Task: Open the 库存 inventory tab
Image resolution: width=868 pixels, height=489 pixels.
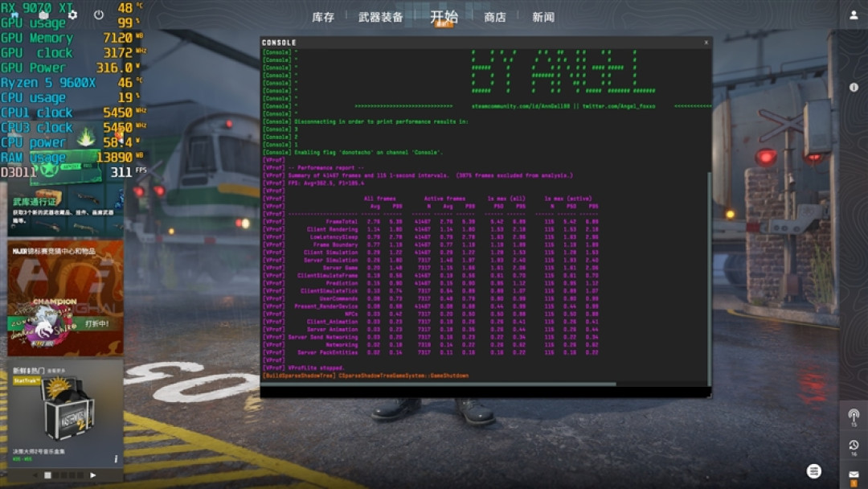Action: point(323,17)
